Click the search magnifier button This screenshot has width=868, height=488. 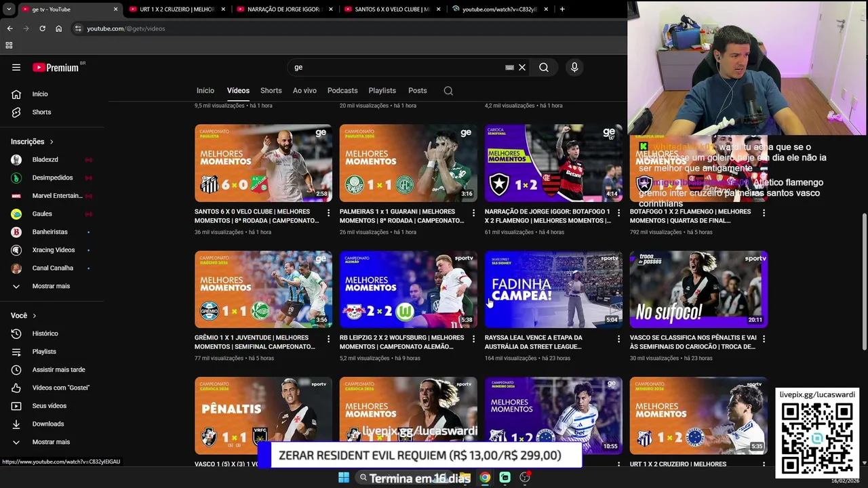coord(544,67)
